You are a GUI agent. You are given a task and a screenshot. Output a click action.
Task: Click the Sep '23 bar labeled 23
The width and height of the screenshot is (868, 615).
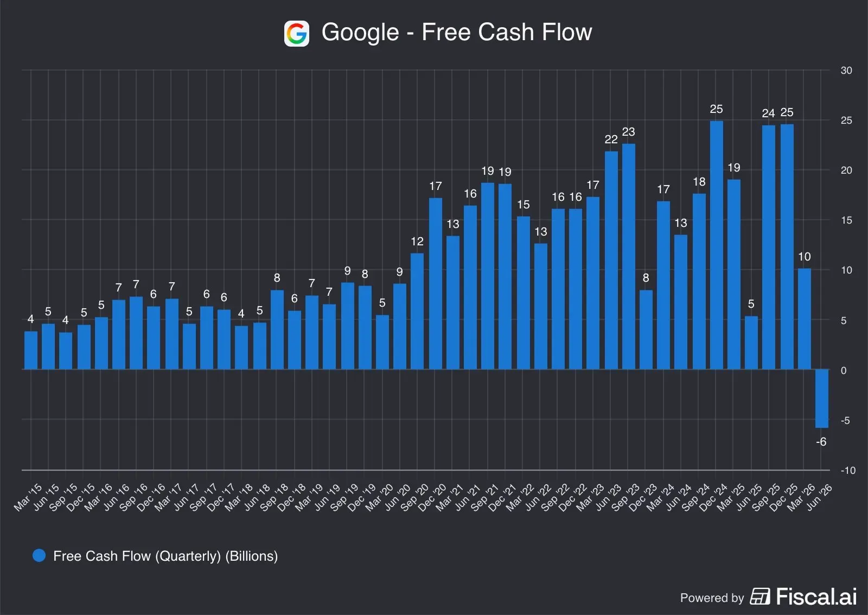[x=629, y=257]
